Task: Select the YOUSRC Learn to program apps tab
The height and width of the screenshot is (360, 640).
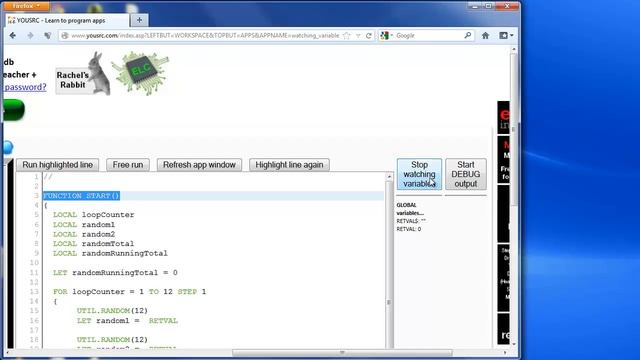Action: 67,20
